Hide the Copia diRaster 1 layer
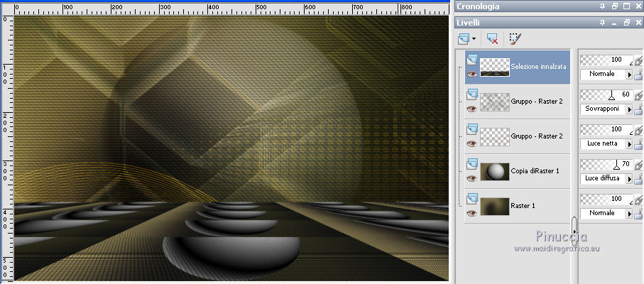The height and width of the screenshot is (284, 644). (472, 178)
